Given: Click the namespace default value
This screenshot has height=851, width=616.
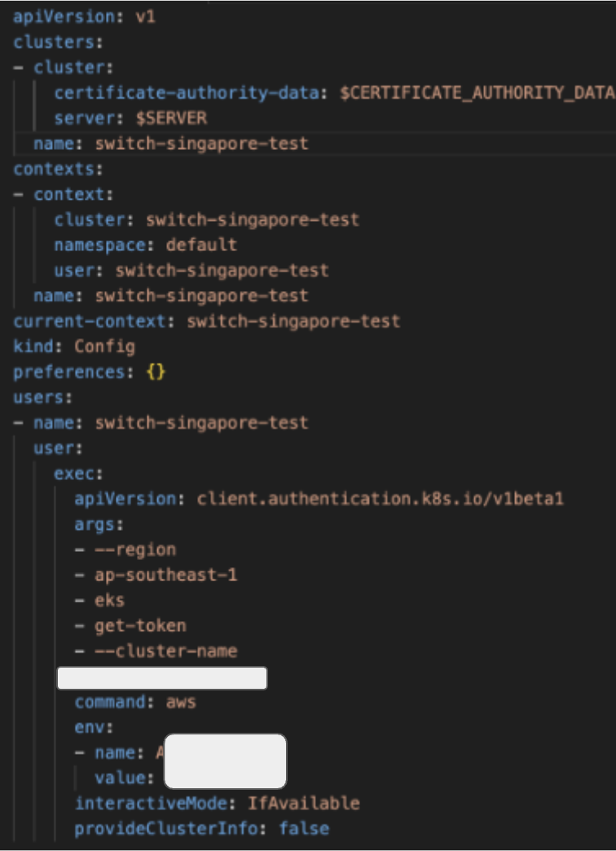Looking at the screenshot, I should coord(201,245).
